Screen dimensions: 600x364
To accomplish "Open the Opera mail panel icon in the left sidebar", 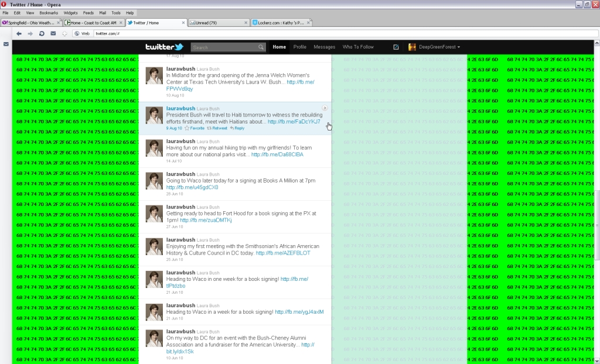I will pos(6,44).
